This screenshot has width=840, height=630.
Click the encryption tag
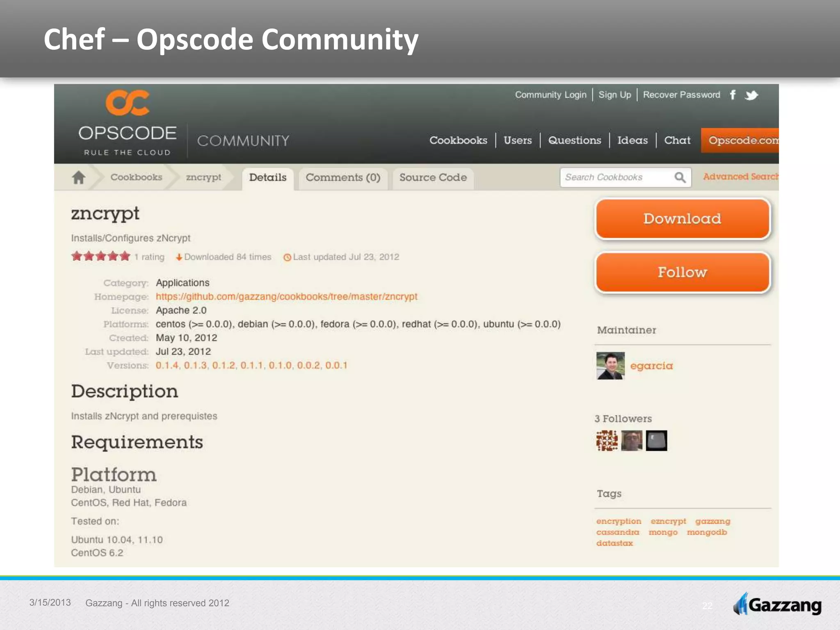619,521
